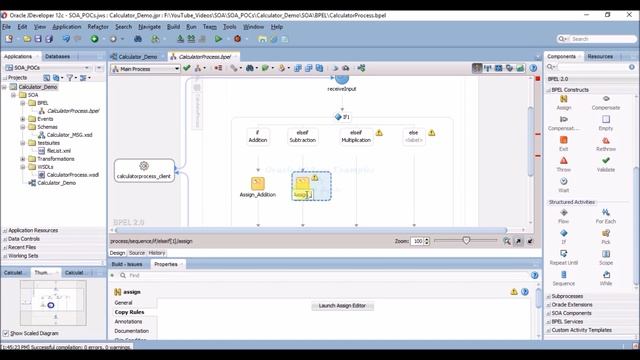
Task: Select CalculatorProcess.bpel in project tree
Action: 73,111
